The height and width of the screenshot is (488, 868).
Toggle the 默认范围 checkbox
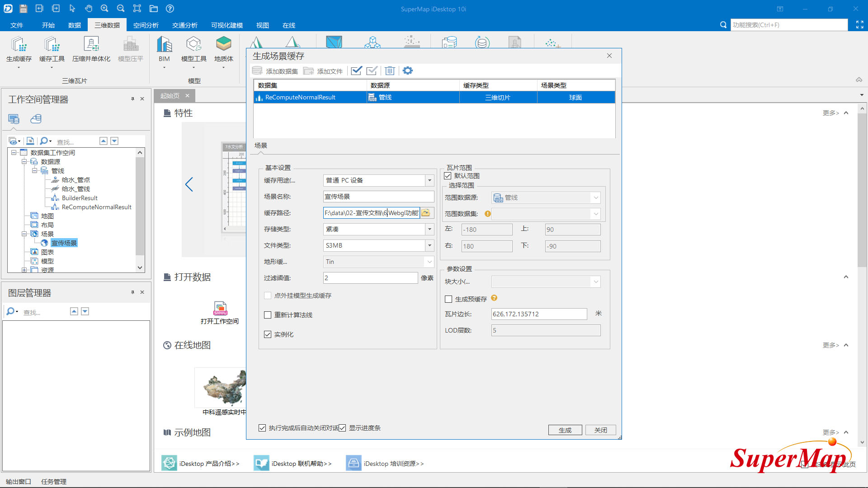point(448,176)
